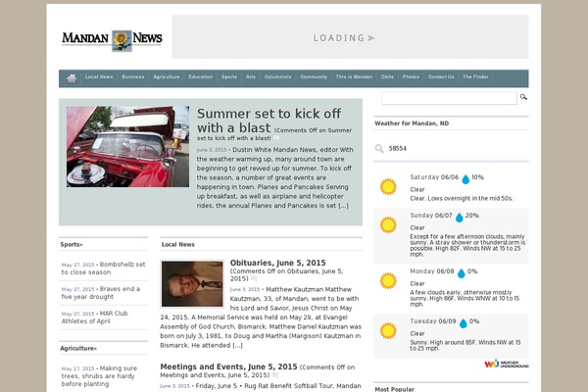588x392 pixels.
Task: Click the loading banner ad area
Action: 350,37
